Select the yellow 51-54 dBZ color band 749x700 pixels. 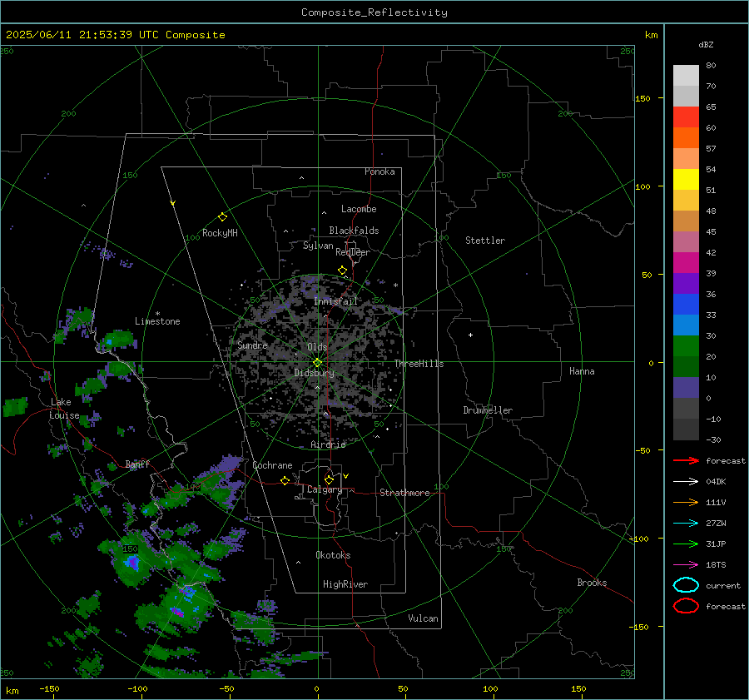686,180
